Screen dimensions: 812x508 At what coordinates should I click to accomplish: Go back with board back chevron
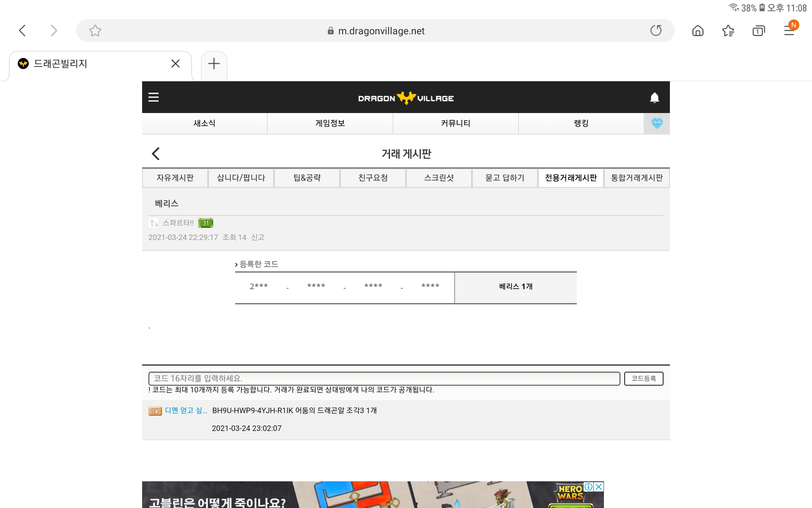pos(156,154)
